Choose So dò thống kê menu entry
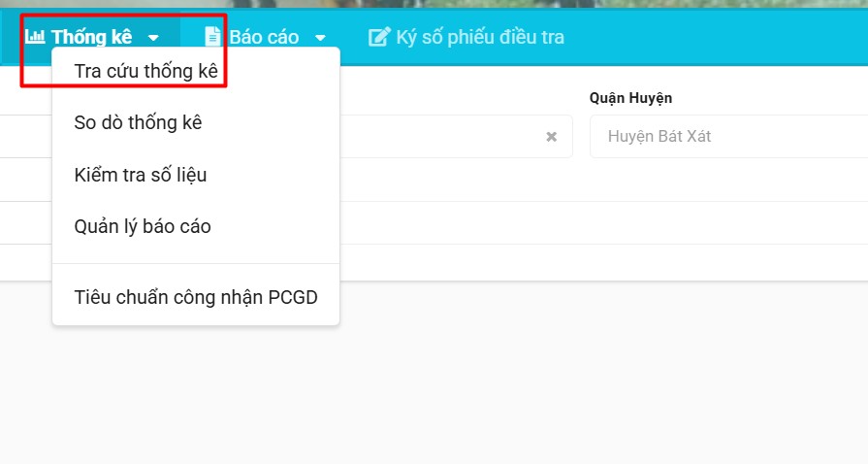The height and width of the screenshot is (464, 868). (138, 122)
